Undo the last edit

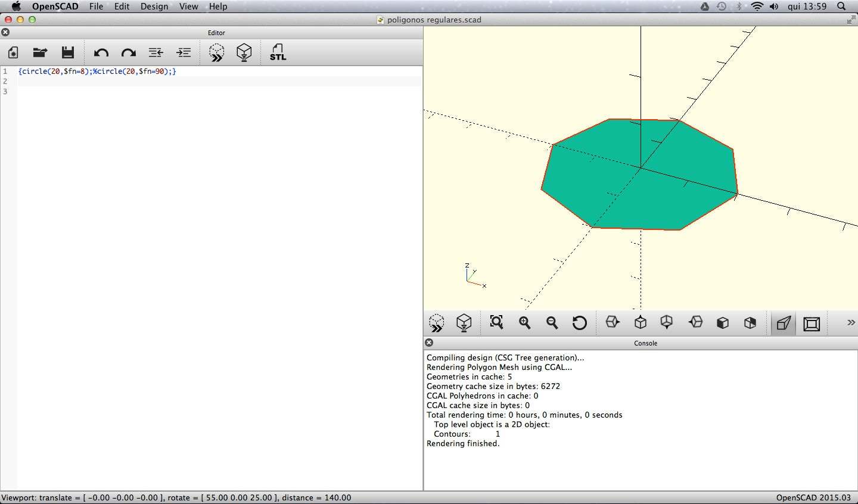pos(101,52)
